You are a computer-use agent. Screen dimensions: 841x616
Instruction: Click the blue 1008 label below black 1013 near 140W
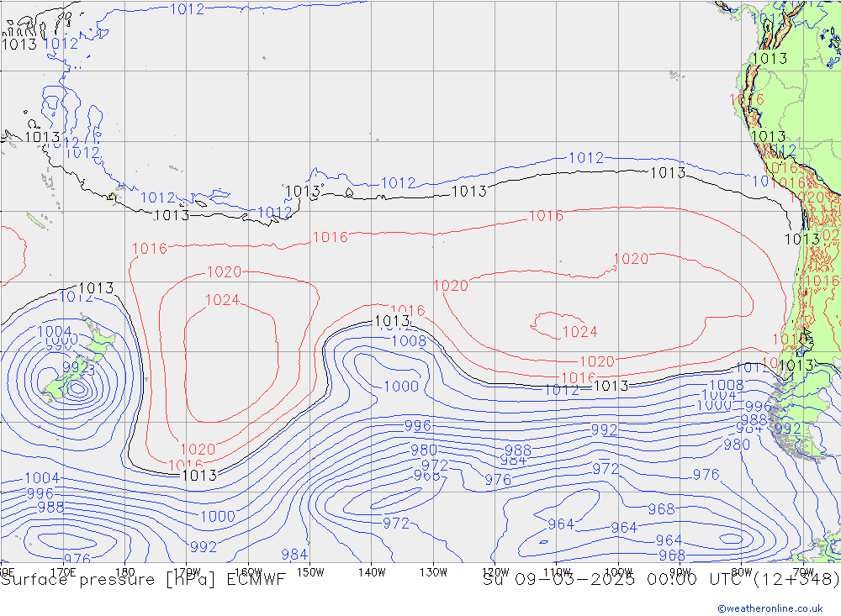coord(409,341)
